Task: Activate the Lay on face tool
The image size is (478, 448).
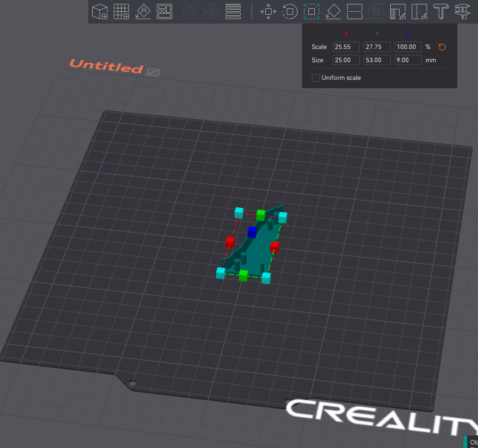Action: (x=333, y=12)
